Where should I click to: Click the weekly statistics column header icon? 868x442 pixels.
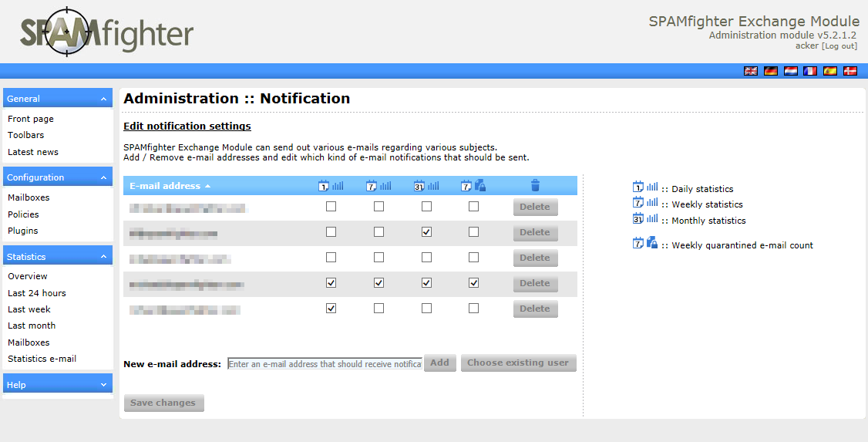coord(378,186)
